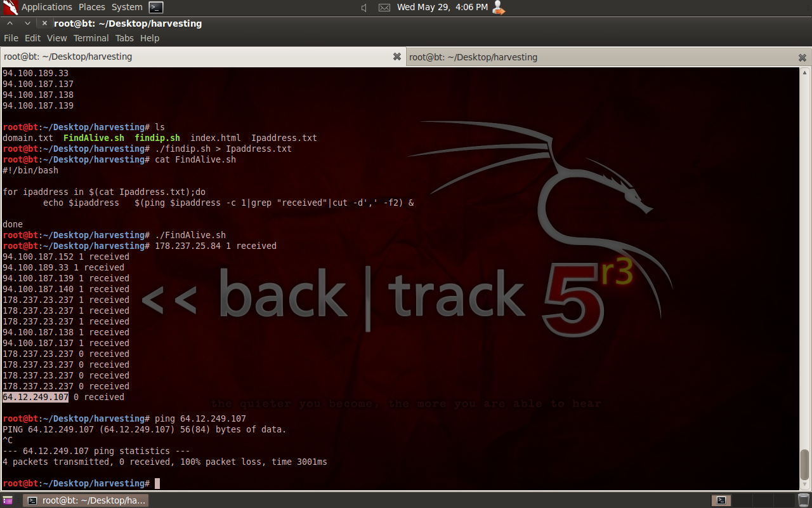
Task: Click the 'done' line
Action: tap(13, 224)
